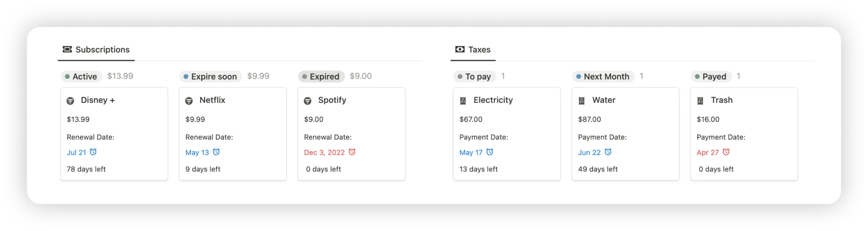Open the May 13 renewal date
The image size is (868, 231).
(x=198, y=152)
